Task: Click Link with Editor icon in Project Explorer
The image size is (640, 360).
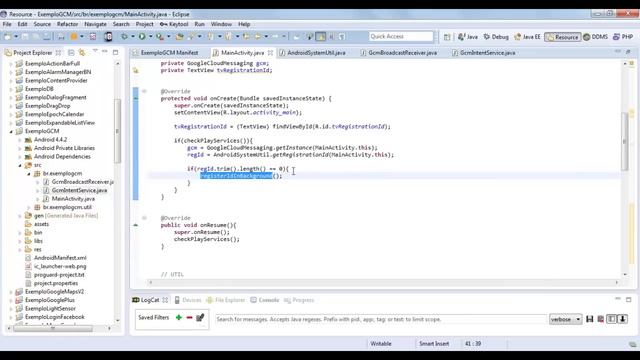Action: (x=82, y=53)
